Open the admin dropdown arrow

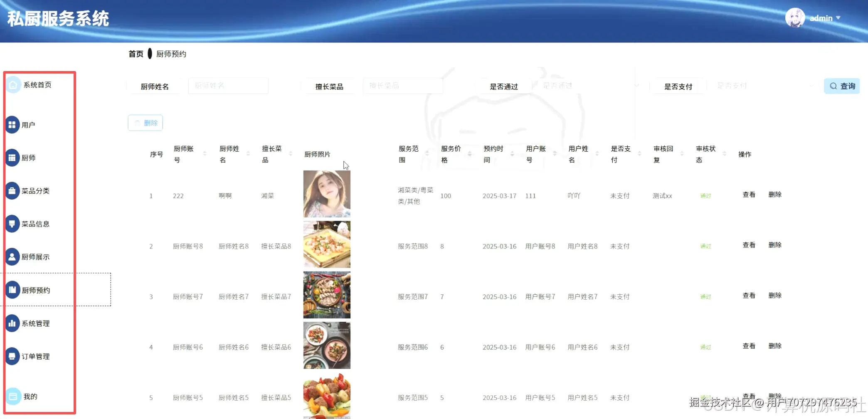tap(838, 18)
